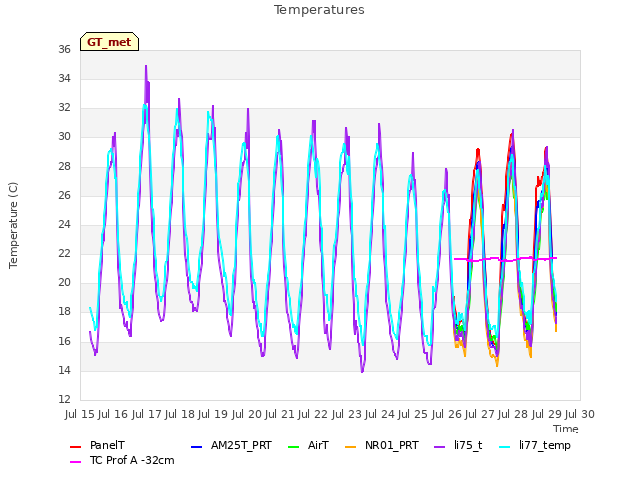Click the Jul 24 x-axis tick label
Screen dimensions: 640x480
tap(380, 414)
